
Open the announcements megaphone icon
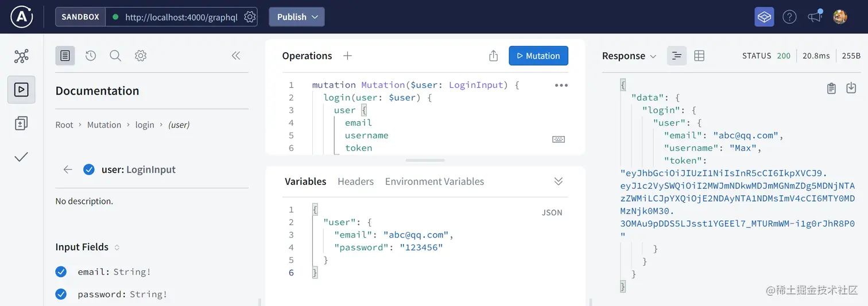coord(815,17)
